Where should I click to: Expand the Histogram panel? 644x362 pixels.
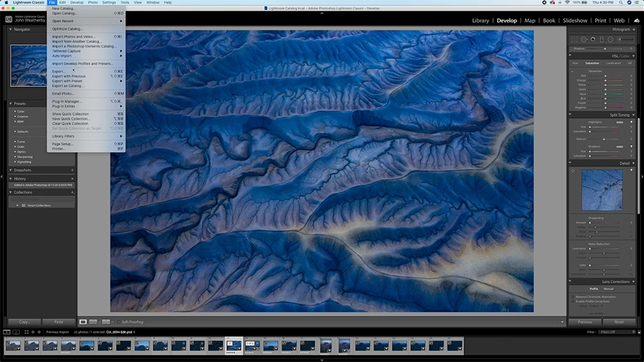click(633, 29)
